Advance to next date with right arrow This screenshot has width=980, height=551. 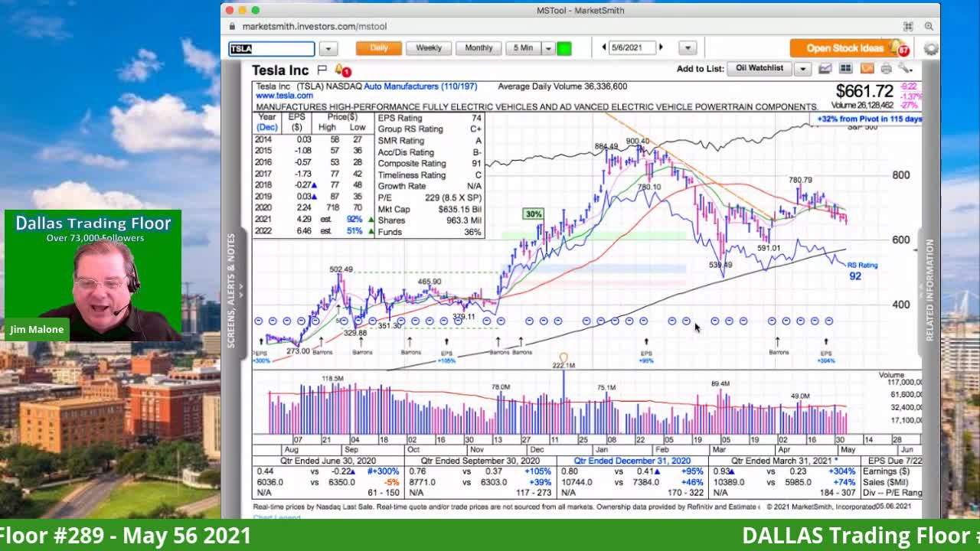[661, 47]
